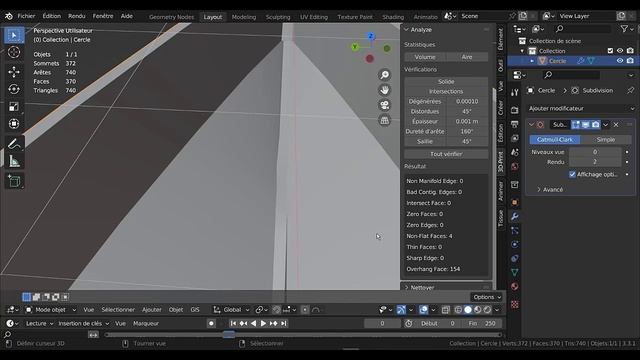Open the Blender logo menu
Viewport: 640px width, 360px height.
pyautogui.click(x=9, y=16)
